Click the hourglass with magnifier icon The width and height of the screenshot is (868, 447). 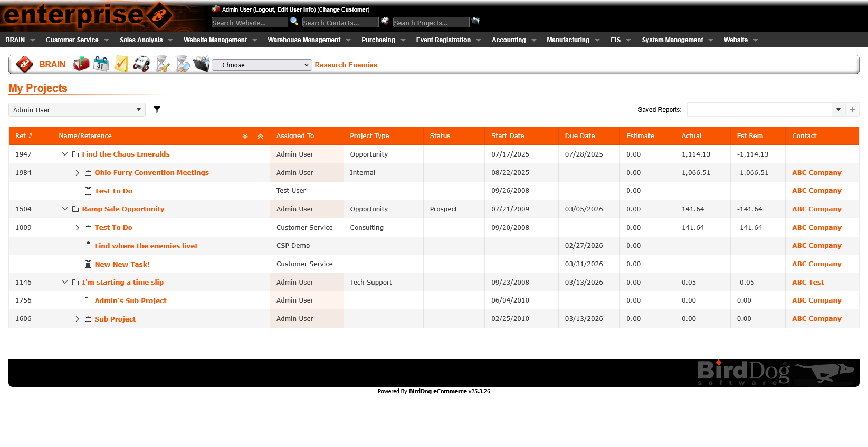point(183,64)
